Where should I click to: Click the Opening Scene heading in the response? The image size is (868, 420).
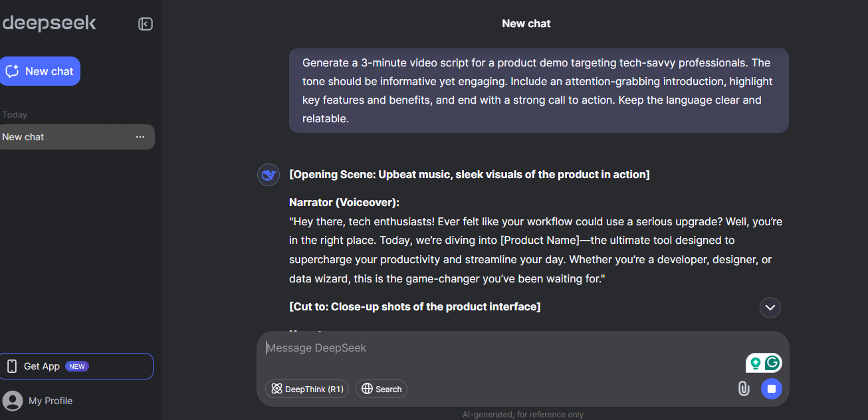(x=469, y=175)
